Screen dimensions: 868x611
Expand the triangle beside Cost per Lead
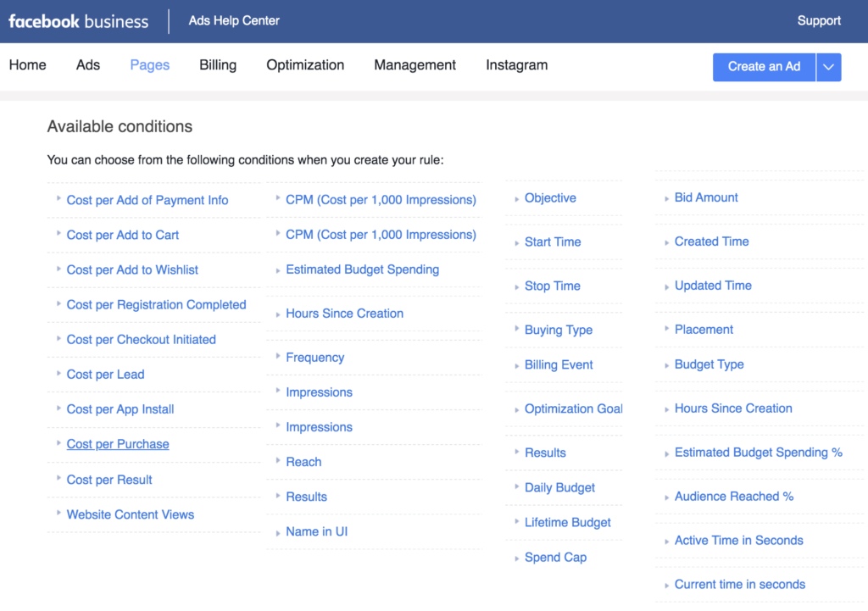tap(58, 374)
